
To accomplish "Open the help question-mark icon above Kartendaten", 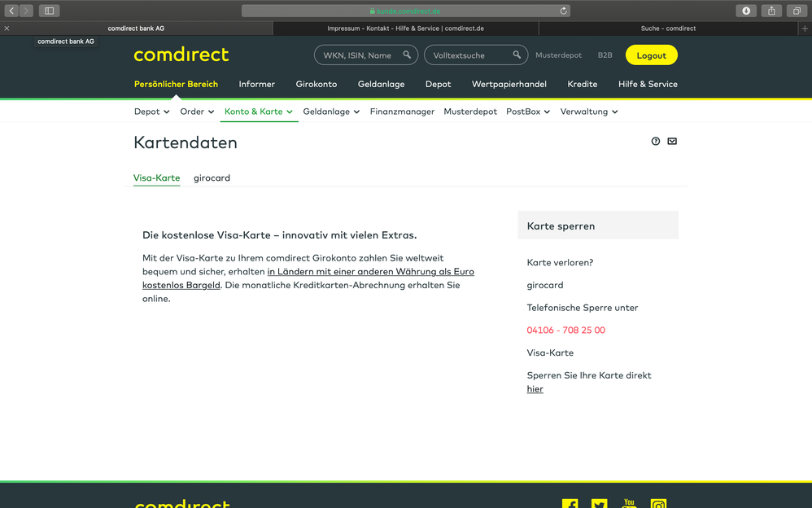I will coord(655,141).
